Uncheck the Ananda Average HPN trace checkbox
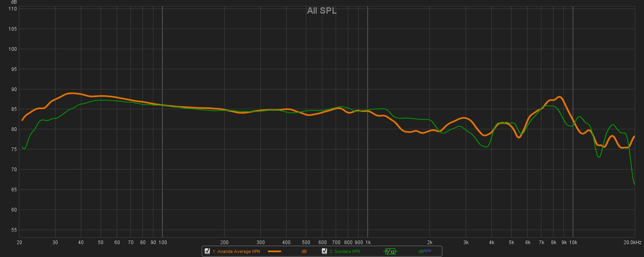 [207, 251]
